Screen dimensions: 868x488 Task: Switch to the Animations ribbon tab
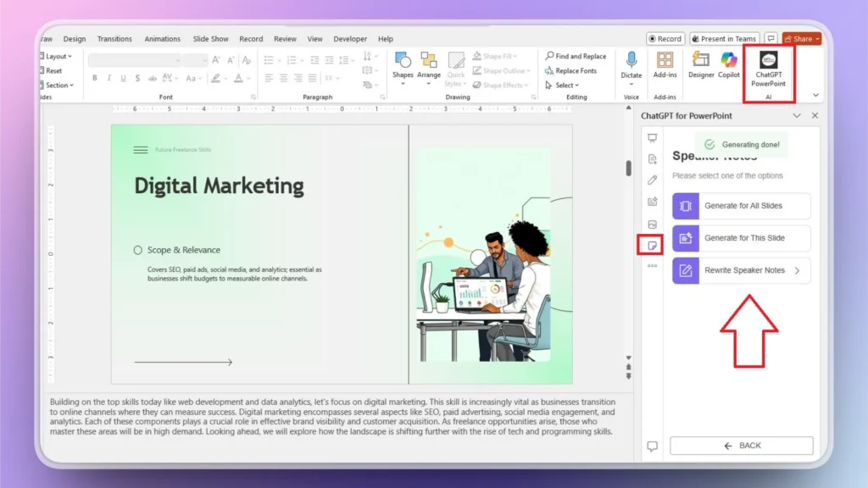click(x=162, y=38)
